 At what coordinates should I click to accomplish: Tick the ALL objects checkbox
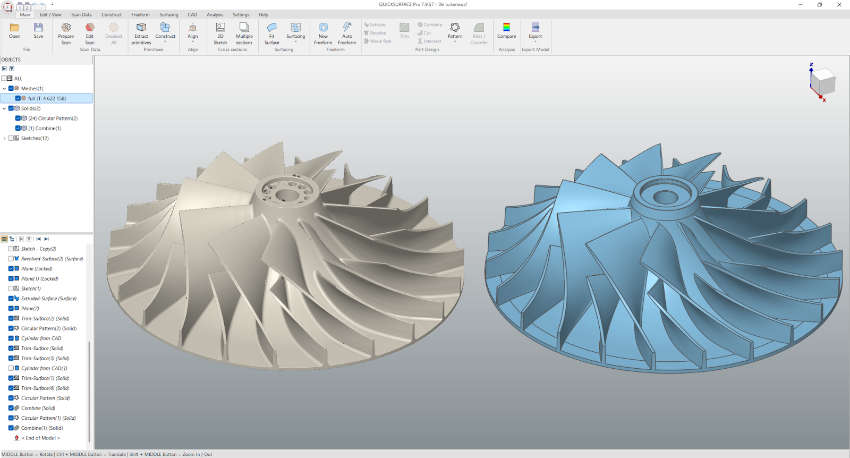click(x=4, y=79)
